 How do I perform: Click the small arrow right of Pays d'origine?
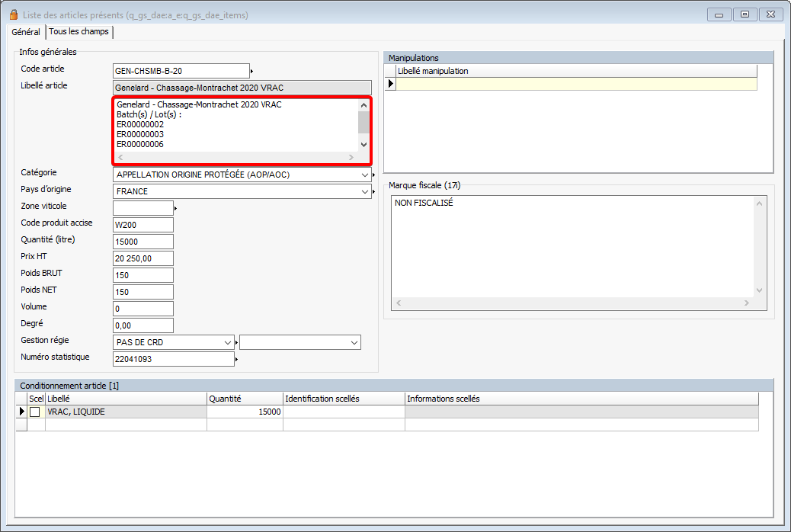[374, 192]
